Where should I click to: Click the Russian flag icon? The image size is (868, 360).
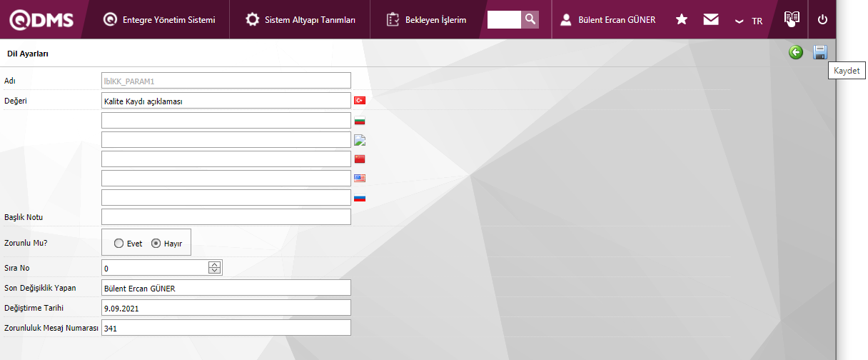tap(360, 197)
